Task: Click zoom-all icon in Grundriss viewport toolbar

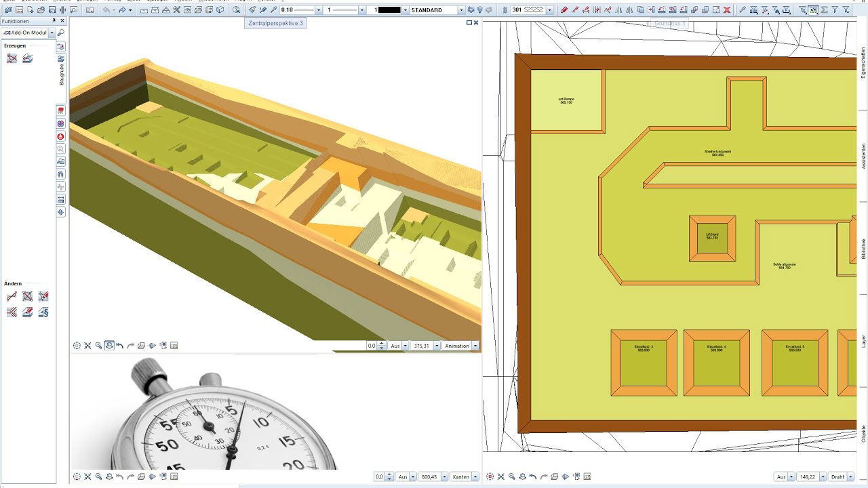Action: pyautogui.click(x=501, y=476)
